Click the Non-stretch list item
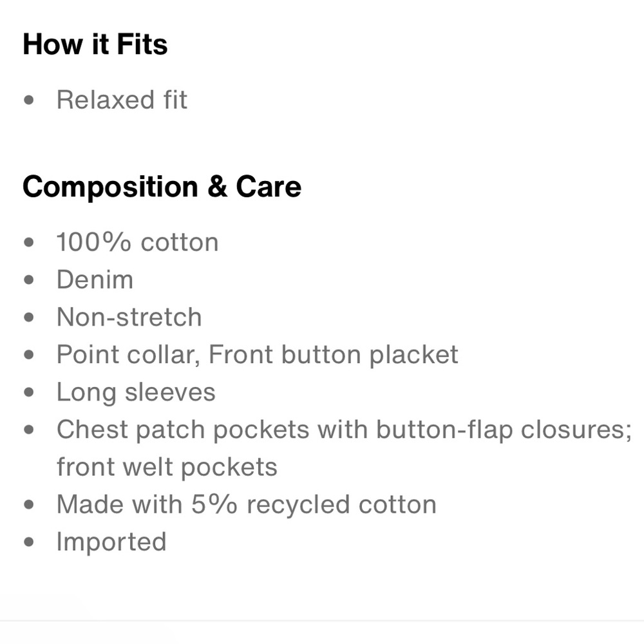The height and width of the screenshot is (644, 644). click(129, 317)
